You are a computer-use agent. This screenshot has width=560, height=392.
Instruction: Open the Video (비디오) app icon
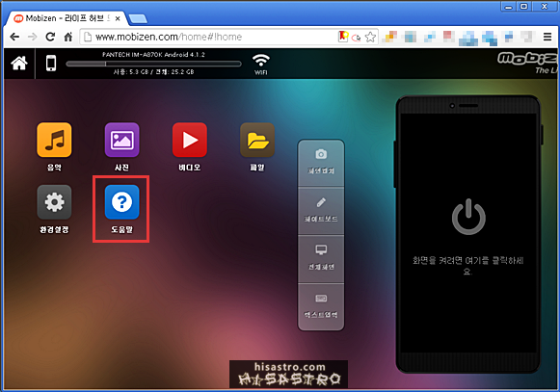click(x=190, y=140)
